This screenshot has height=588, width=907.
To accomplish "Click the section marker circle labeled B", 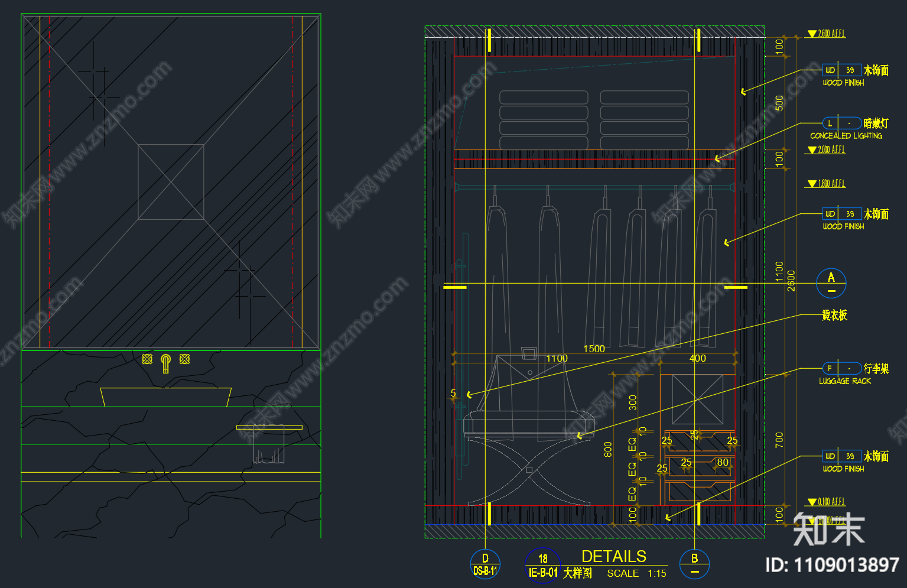I will tap(694, 564).
